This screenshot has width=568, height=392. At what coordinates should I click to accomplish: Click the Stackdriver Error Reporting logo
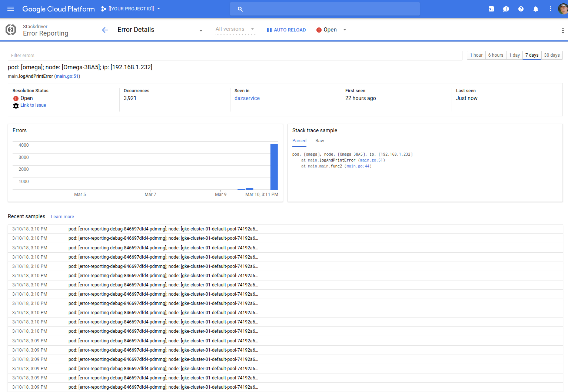(x=10, y=30)
